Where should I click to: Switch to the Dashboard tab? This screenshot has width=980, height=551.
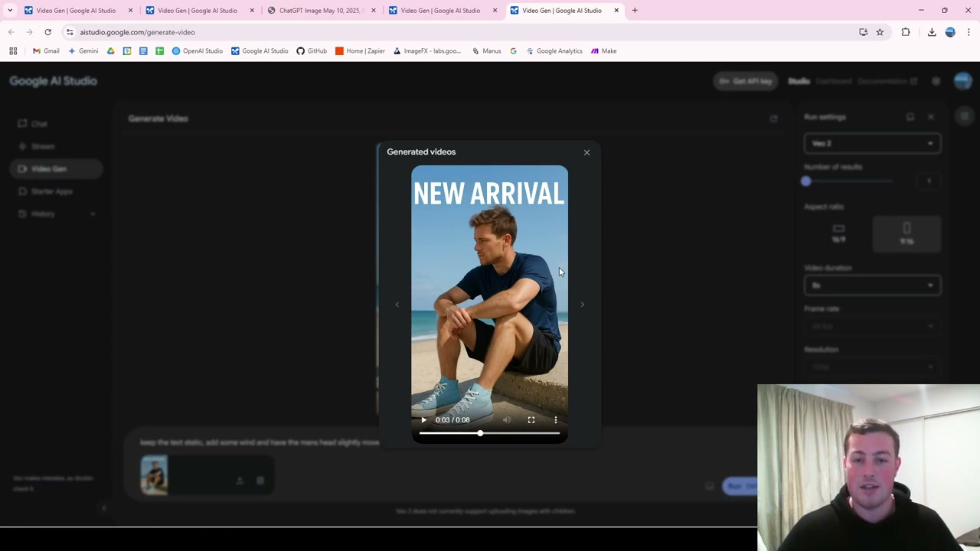(833, 81)
